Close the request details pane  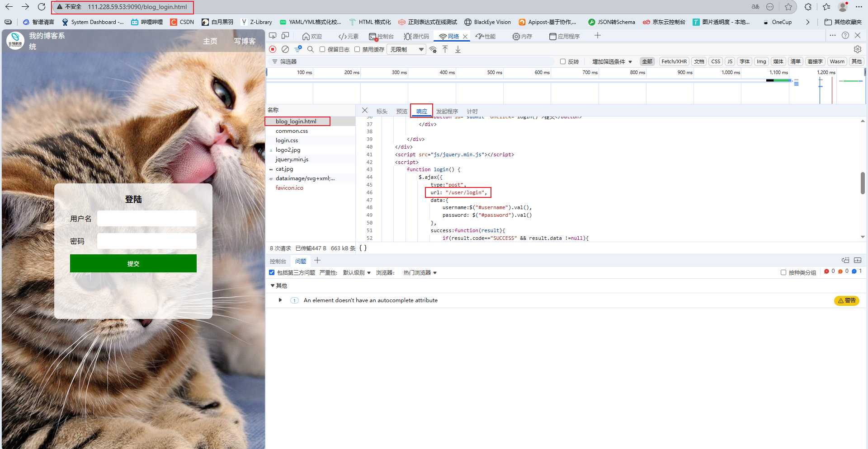point(365,110)
